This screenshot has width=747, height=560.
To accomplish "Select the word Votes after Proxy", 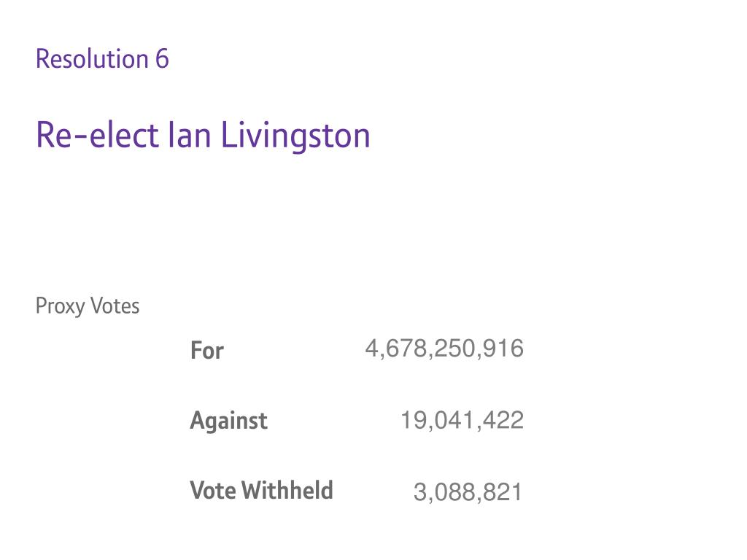I will [x=115, y=306].
